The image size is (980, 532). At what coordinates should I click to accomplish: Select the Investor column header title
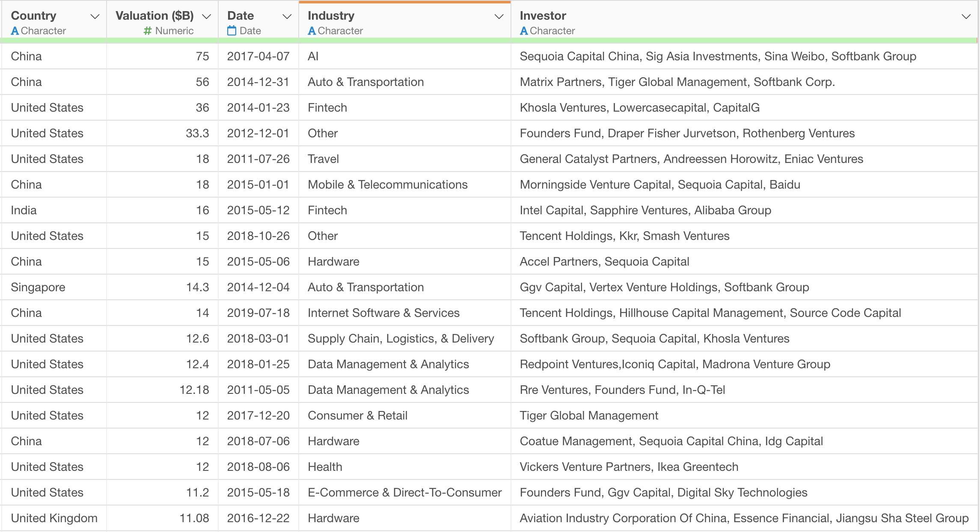click(x=543, y=16)
